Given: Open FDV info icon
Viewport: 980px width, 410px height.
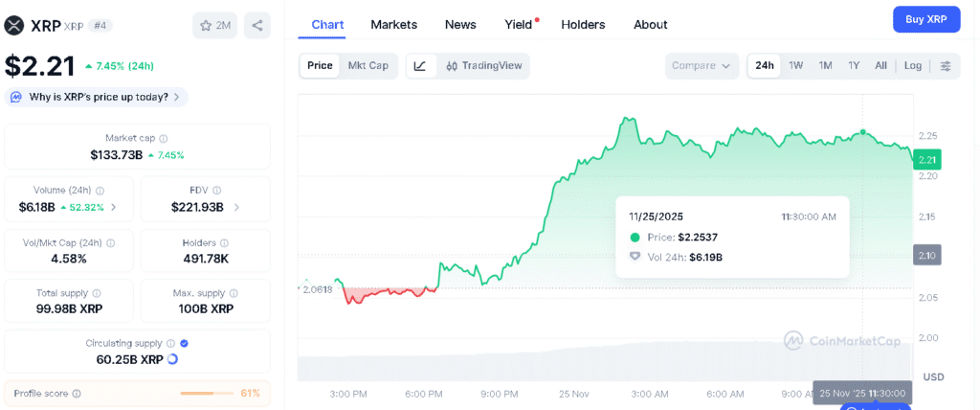Looking at the screenshot, I should point(215,191).
